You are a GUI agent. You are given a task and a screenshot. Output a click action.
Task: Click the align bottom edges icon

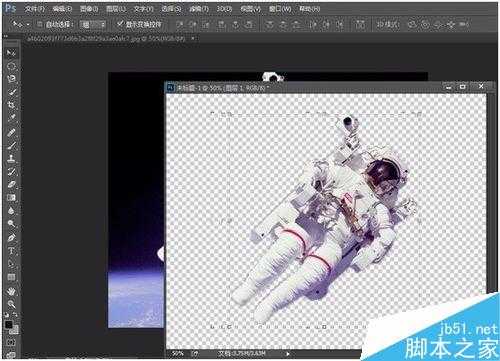207,24
